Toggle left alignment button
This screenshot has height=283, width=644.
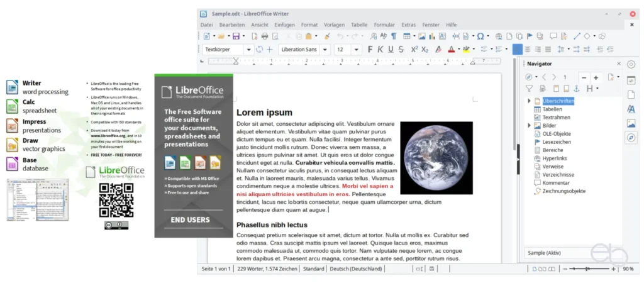(x=517, y=49)
